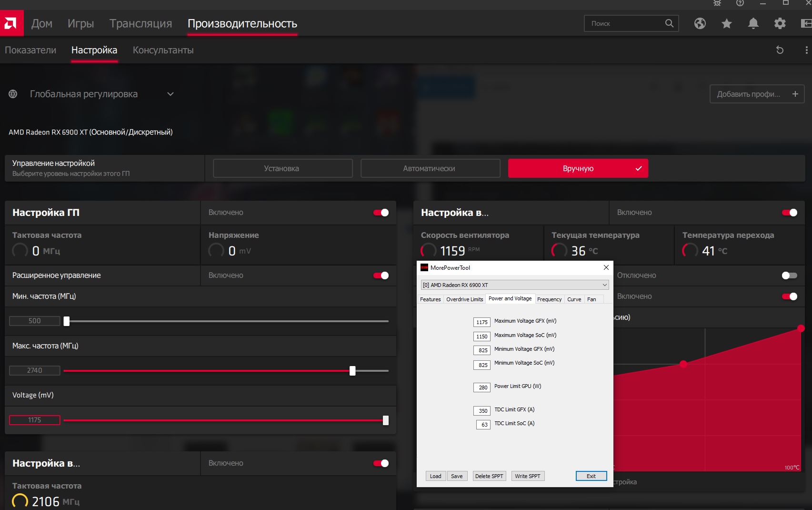
Task: Click the TDC Limit SoC (A) field
Action: tap(483, 425)
